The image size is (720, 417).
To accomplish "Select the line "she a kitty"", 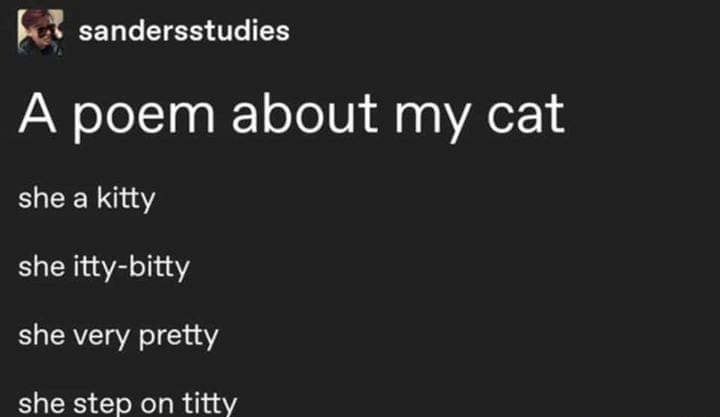I will (87, 199).
